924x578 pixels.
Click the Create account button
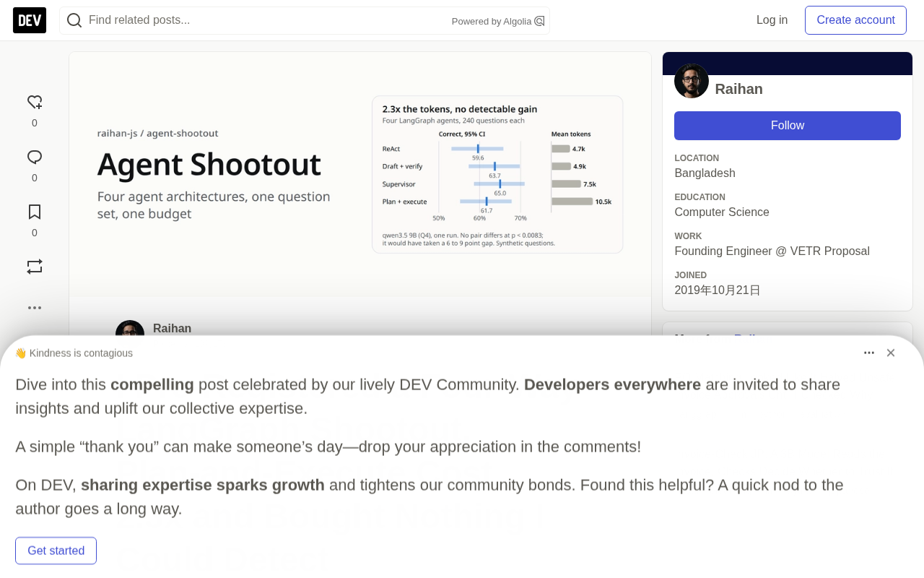point(855,20)
